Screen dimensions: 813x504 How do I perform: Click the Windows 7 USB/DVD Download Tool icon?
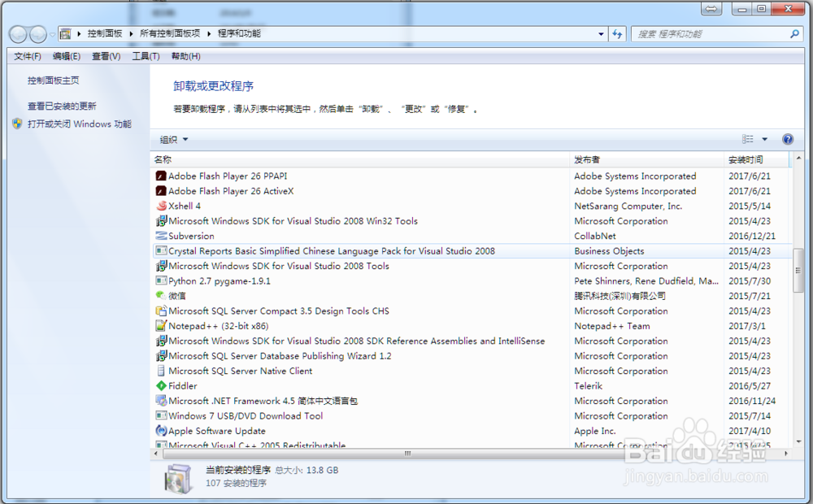pyautogui.click(x=161, y=416)
